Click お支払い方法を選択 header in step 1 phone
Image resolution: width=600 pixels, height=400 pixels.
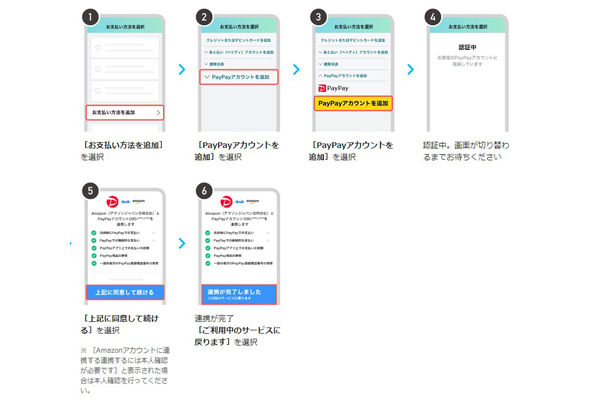(x=125, y=27)
